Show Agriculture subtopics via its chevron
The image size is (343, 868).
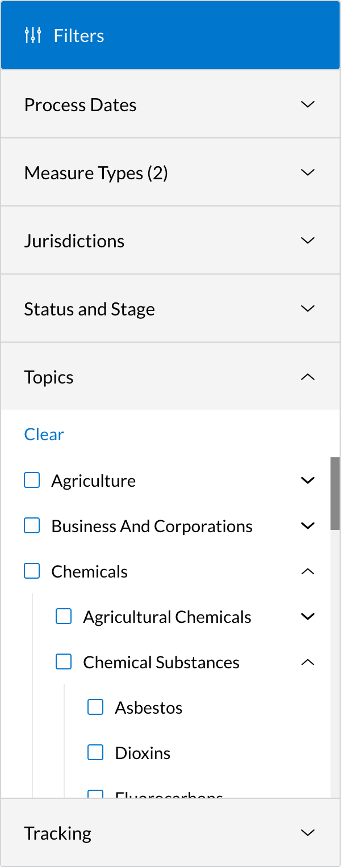pos(307,480)
